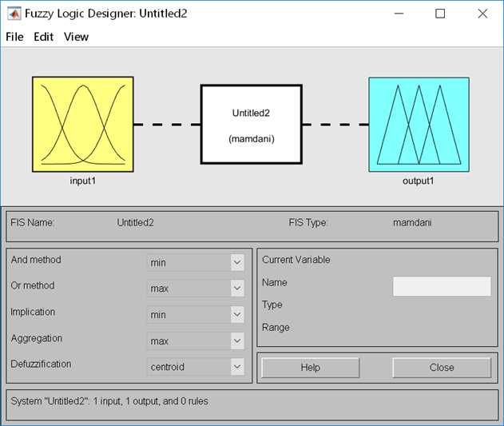
Task: Open the File menu
Action: [x=14, y=37]
